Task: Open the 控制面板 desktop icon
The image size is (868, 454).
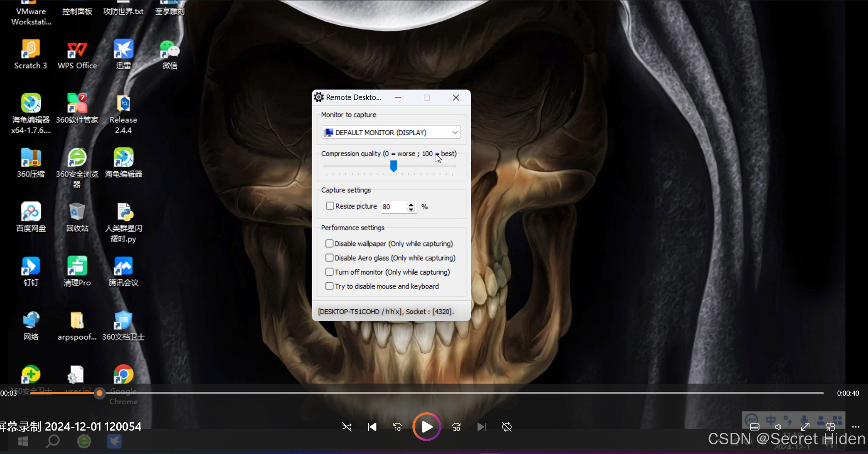Action: (77, 8)
